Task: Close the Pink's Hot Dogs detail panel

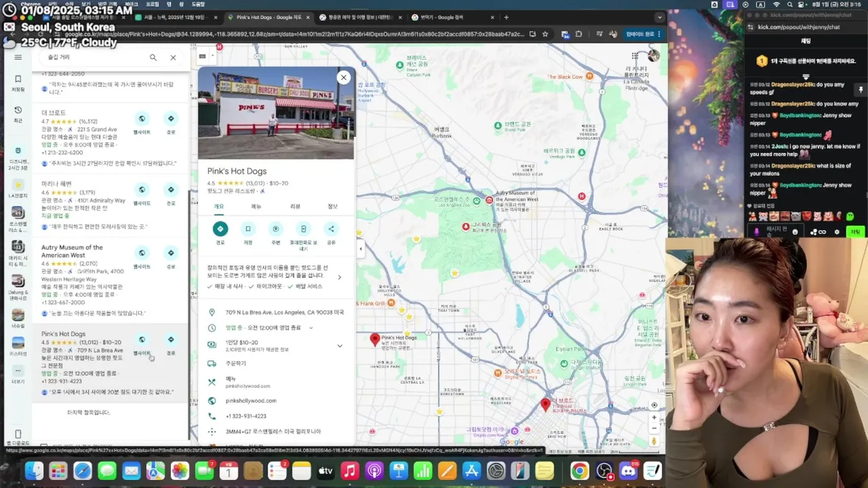Action: pos(344,77)
